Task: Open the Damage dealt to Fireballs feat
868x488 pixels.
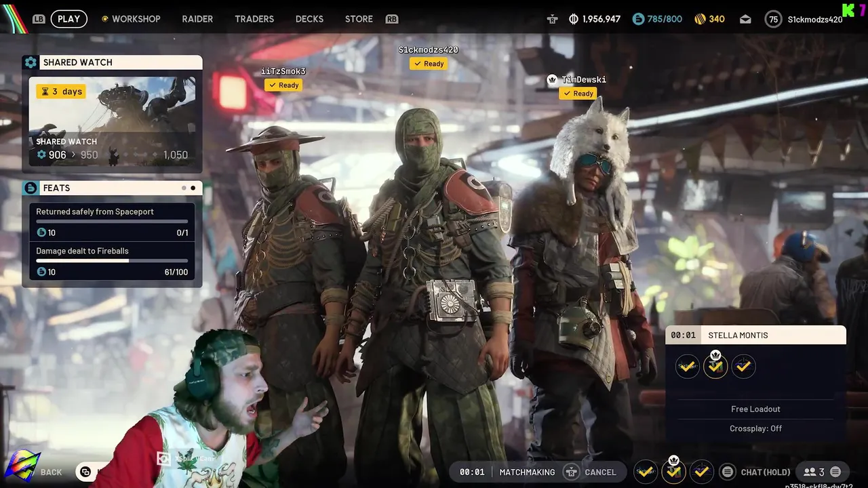Action: (112, 261)
